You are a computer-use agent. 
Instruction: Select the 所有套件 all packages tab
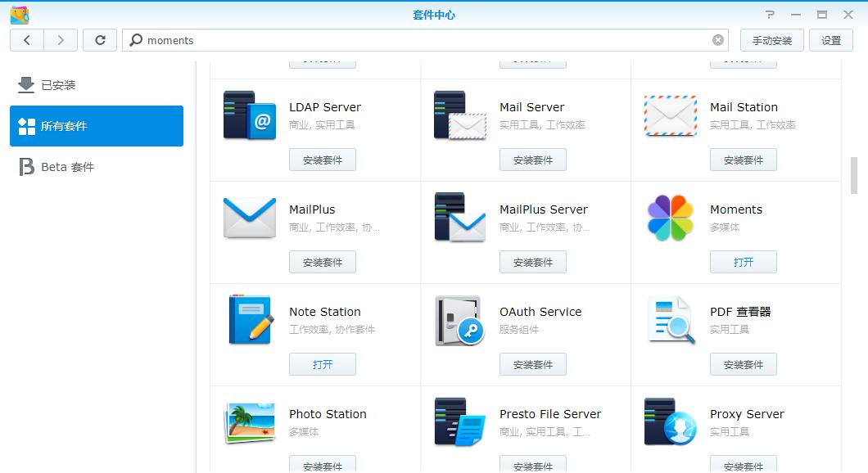[97, 126]
